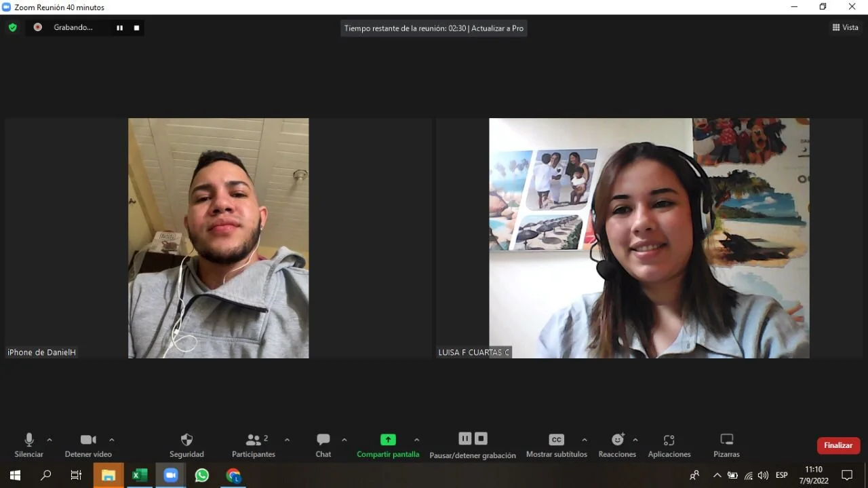Viewport: 868px width, 488px height.
Task: Click the green encryption shield icon
Action: coord(12,28)
